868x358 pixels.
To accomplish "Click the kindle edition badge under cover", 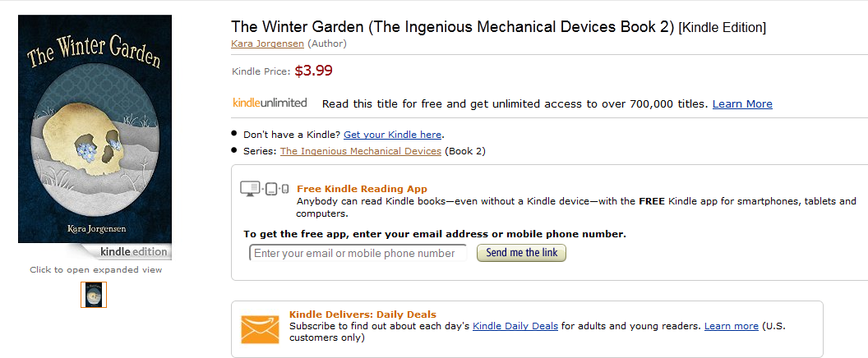I will [x=133, y=251].
